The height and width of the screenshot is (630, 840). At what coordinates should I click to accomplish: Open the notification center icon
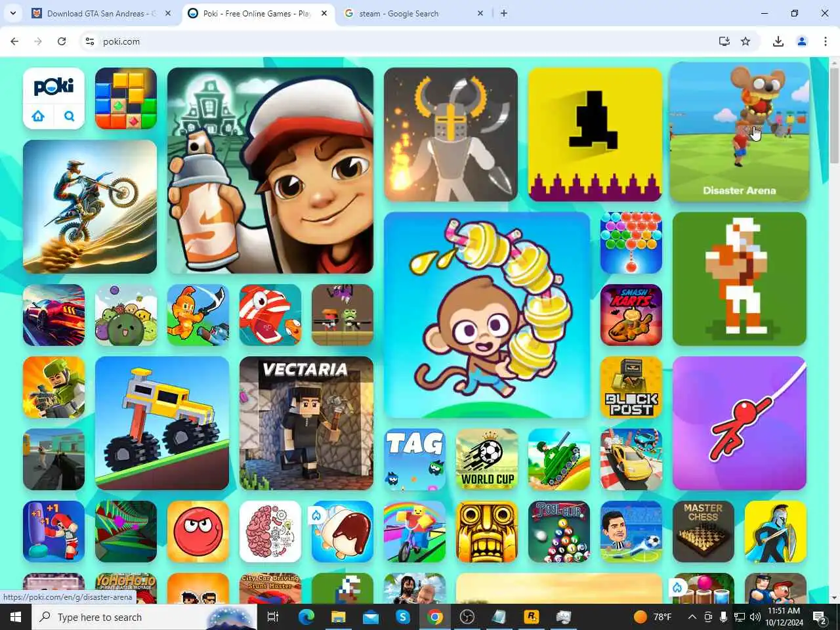click(x=820, y=617)
